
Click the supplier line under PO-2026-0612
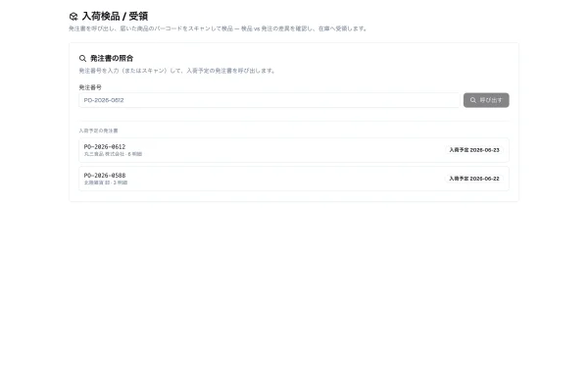113,154
